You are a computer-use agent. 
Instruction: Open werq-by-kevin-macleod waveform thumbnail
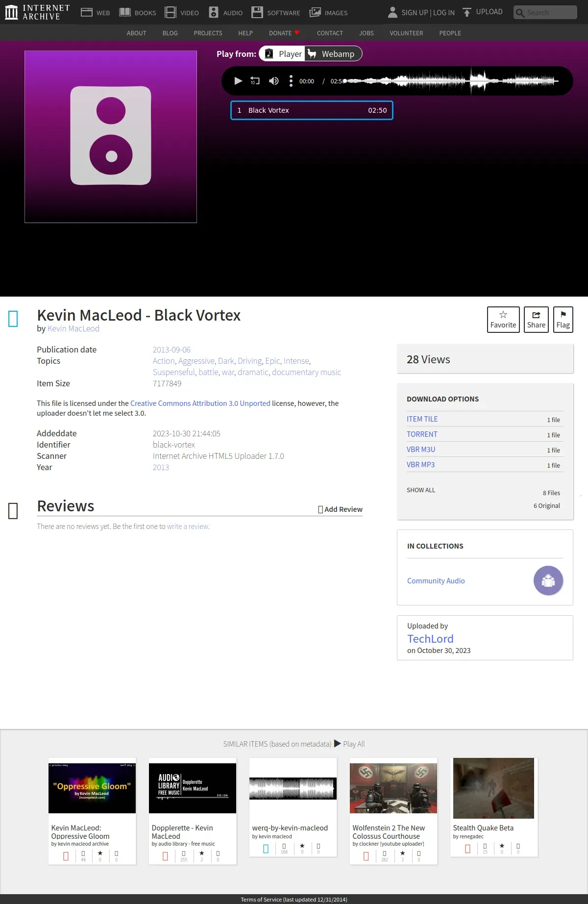coord(293,788)
